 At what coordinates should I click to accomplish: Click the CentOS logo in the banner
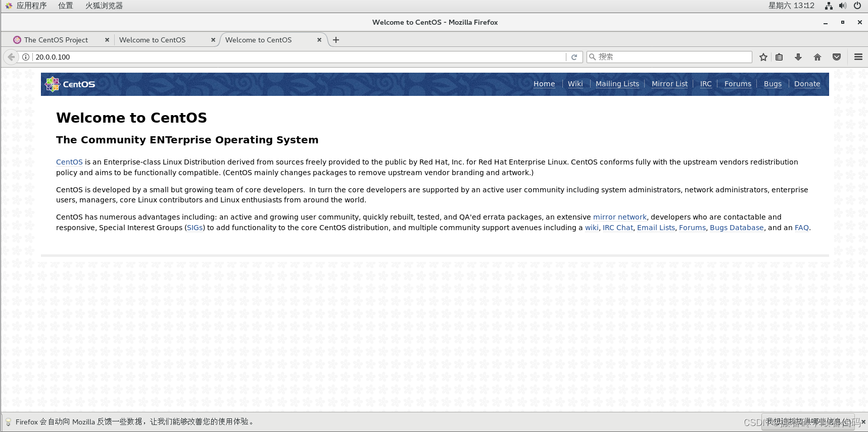70,84
